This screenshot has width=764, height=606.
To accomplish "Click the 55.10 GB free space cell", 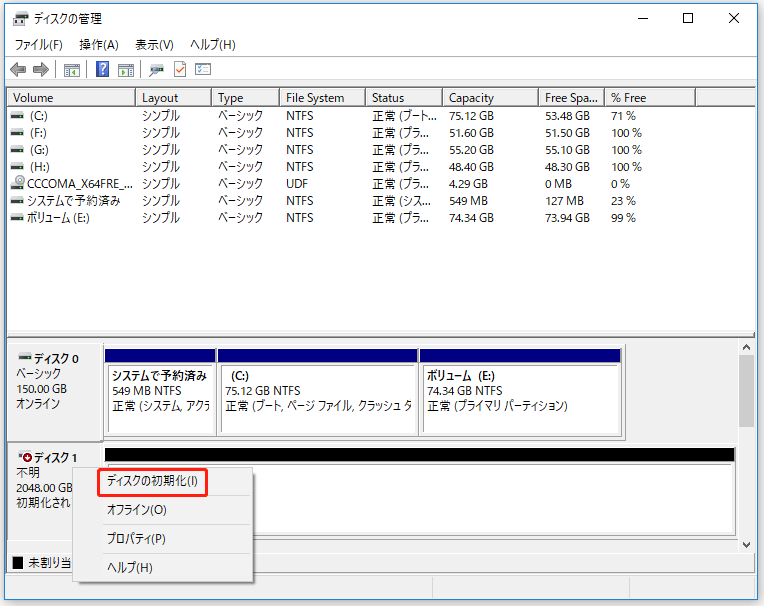I will coord(567,150).
